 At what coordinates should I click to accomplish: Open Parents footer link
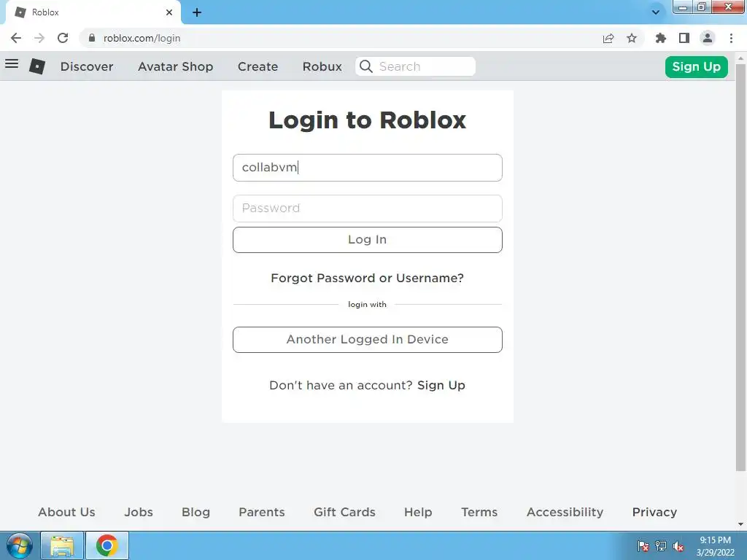(262, 512)
